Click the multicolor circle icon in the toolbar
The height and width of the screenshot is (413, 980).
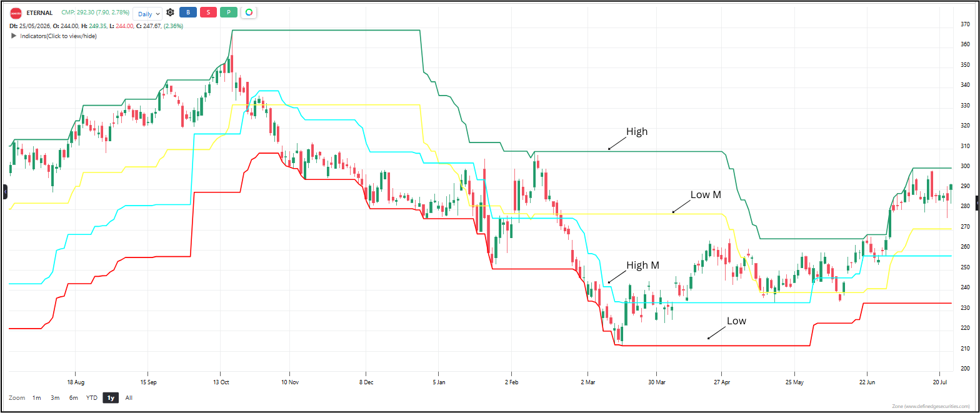click(249, 12)
